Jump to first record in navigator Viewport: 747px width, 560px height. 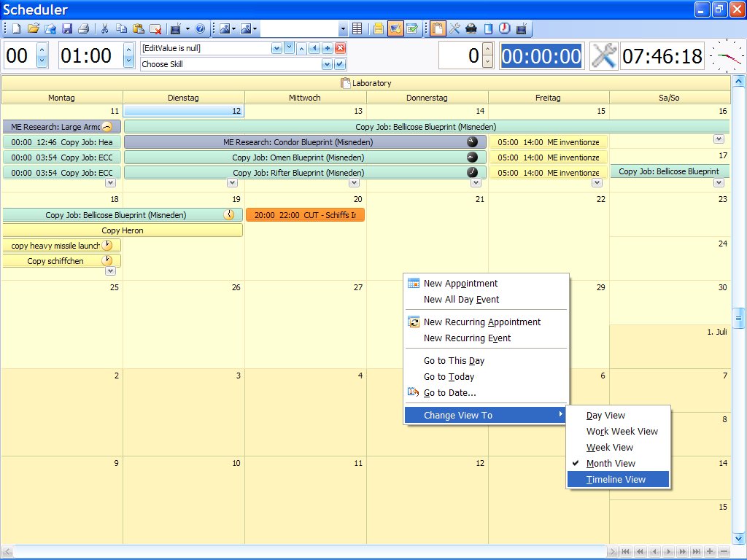pyautogui.click(x=626, y=551)
